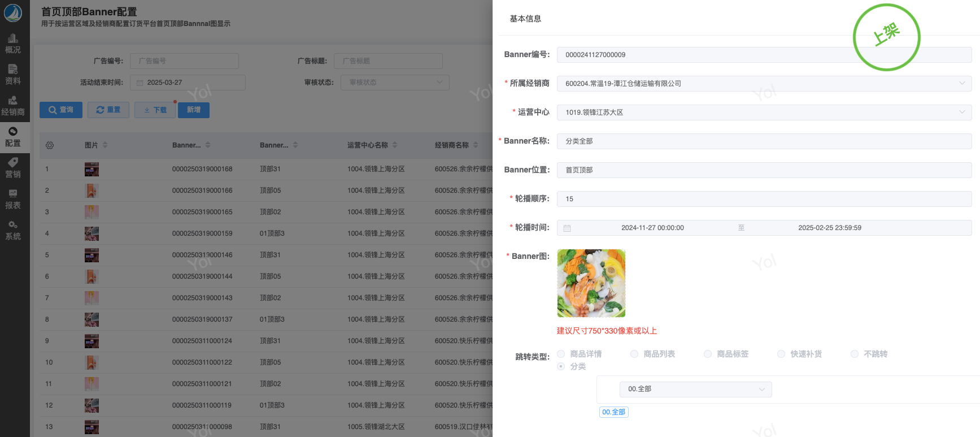980x437 pixels.
Task: Click the 查询 search button
Action: pos(61,110)
